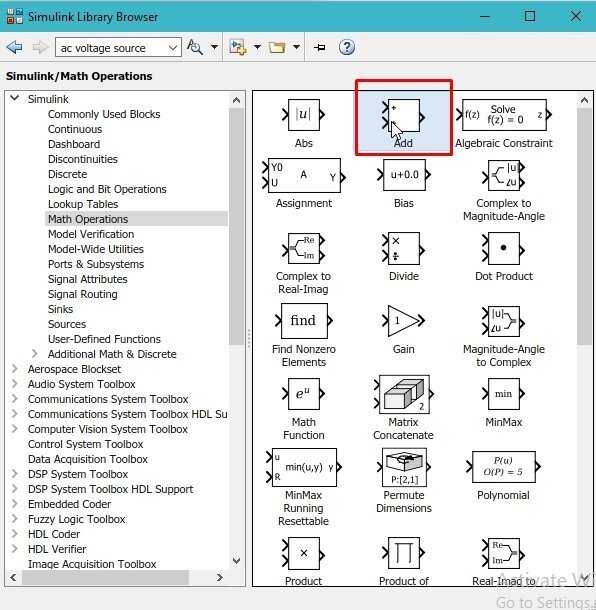Open the Signal Routing library
This screenshot has width=596, height=610.
click(x=82, y=294)
